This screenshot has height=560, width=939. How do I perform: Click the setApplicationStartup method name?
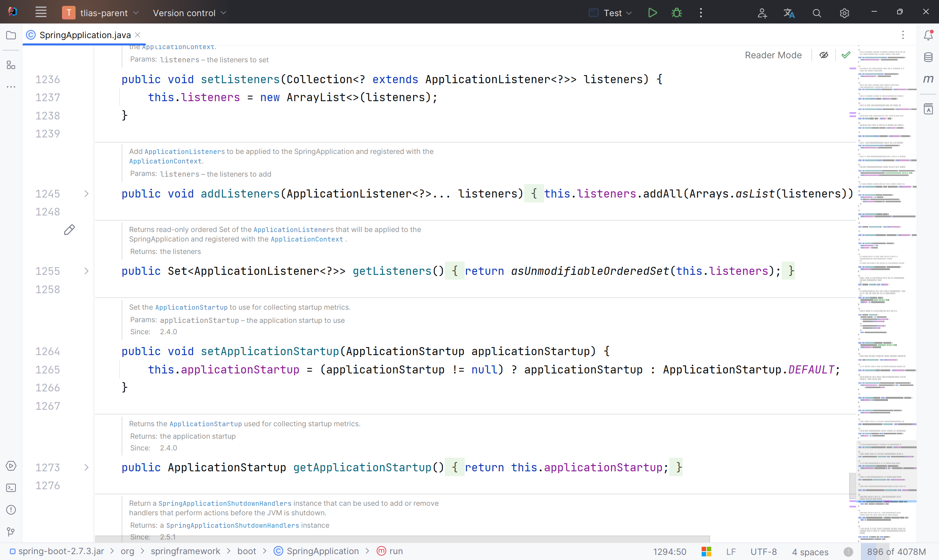pos(270,351)
